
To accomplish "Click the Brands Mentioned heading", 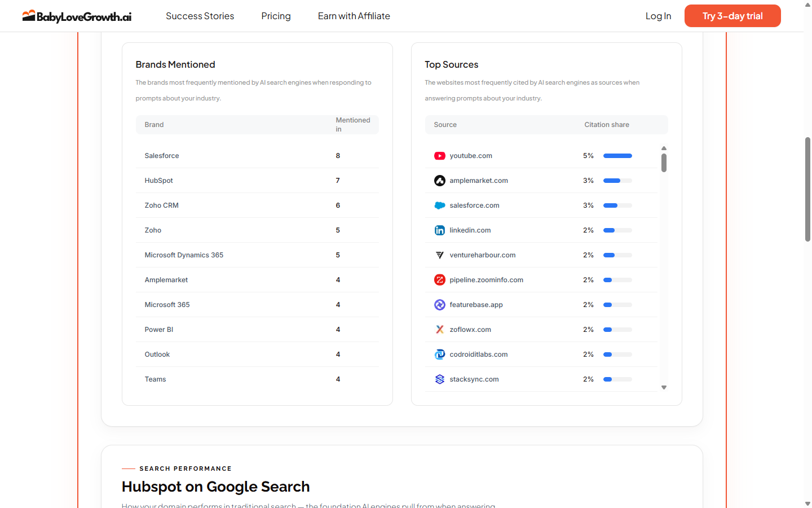I will (175, 64).
